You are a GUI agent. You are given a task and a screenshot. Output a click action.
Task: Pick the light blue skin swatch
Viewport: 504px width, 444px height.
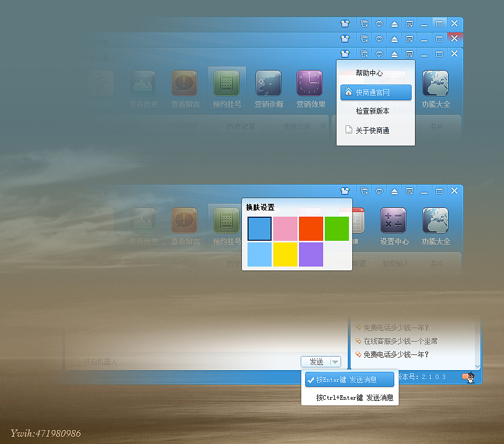tap(259, 254)
